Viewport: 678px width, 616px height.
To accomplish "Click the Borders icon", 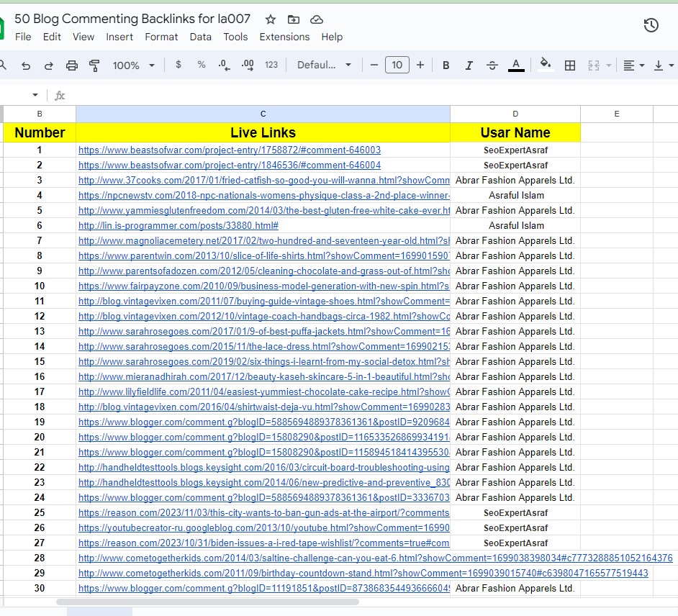I will click(x=570, y=65).
